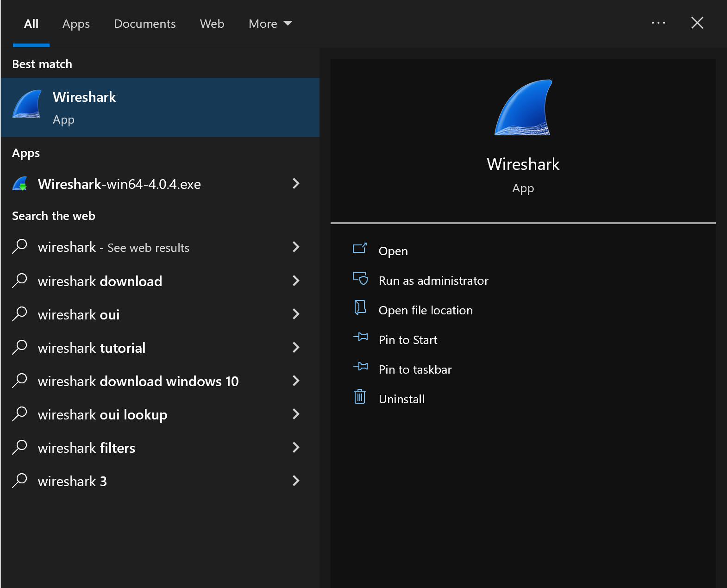Select 'wireshark download' suggestion text
The height and width of the screenshot is (588, 727).
point(100,281)
